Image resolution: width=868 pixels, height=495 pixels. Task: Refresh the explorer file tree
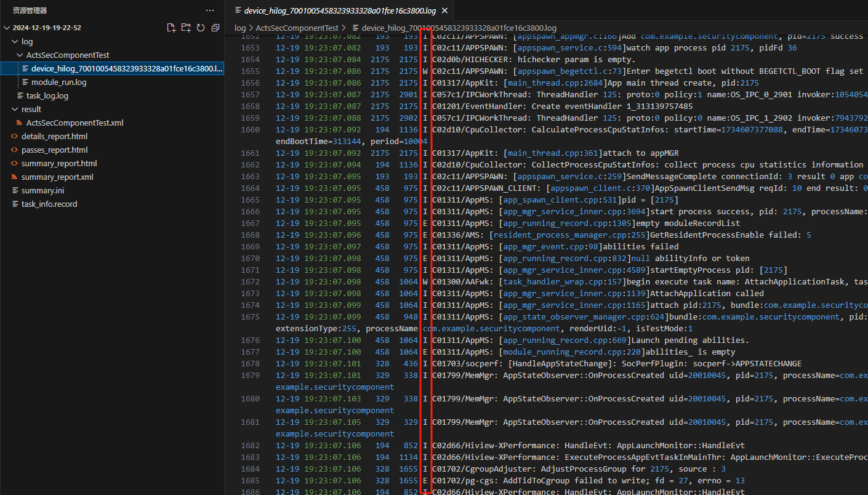click(x=201, y=28)
